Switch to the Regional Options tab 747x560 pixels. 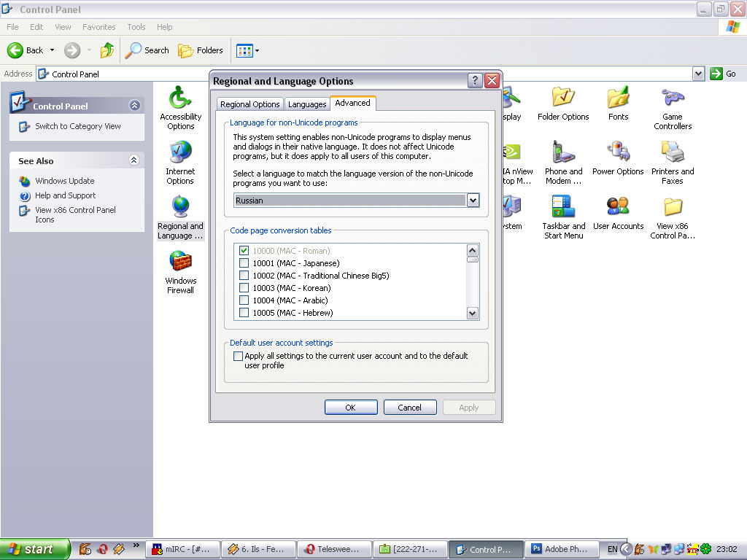point(250,104)
